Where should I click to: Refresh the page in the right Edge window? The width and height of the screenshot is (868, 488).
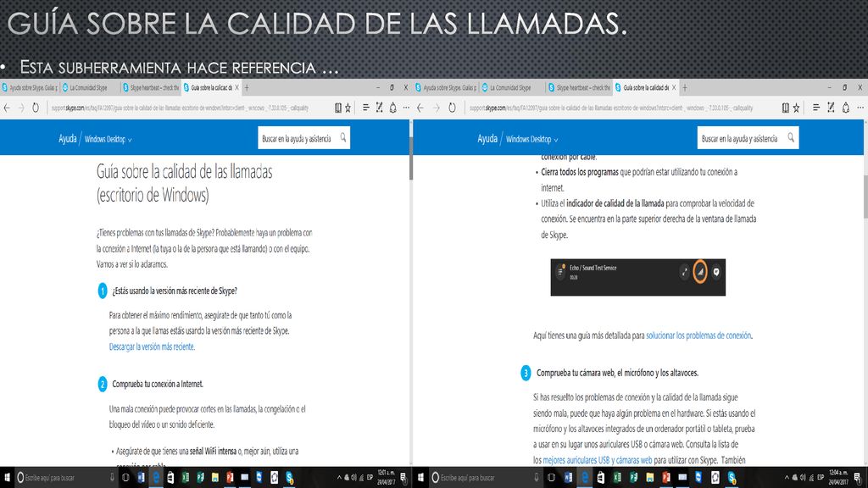click(452, 108)
